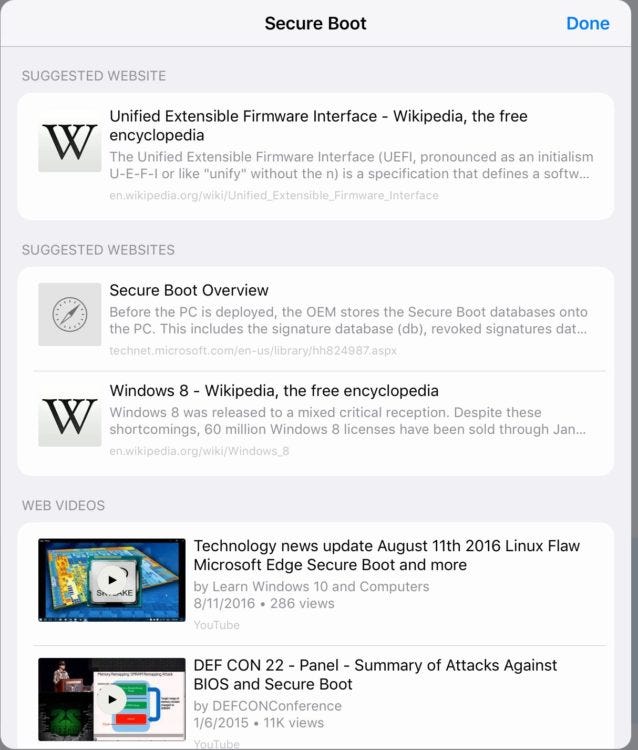Play the DEF CON 22 panel video
The image size is (638, 750).
[112, 699]
